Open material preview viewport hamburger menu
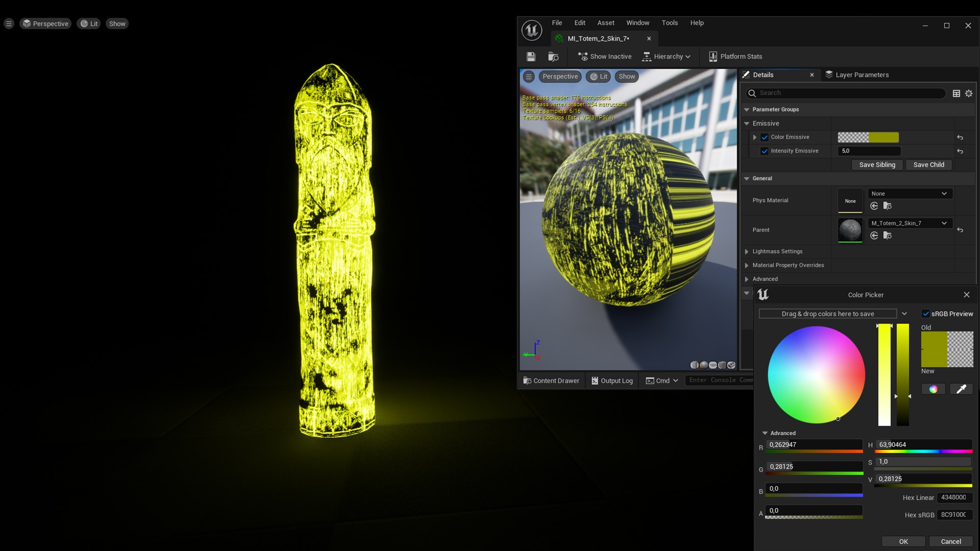The image size is (980, 551). coord(529,77)
